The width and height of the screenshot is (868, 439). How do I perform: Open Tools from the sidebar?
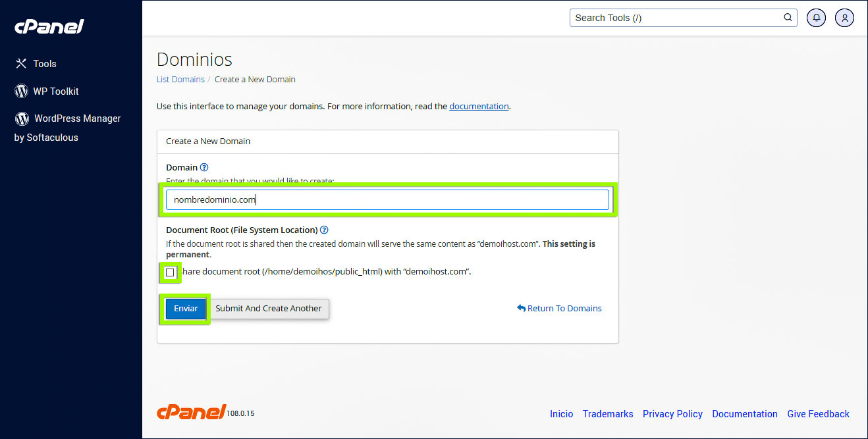[45, 64]
